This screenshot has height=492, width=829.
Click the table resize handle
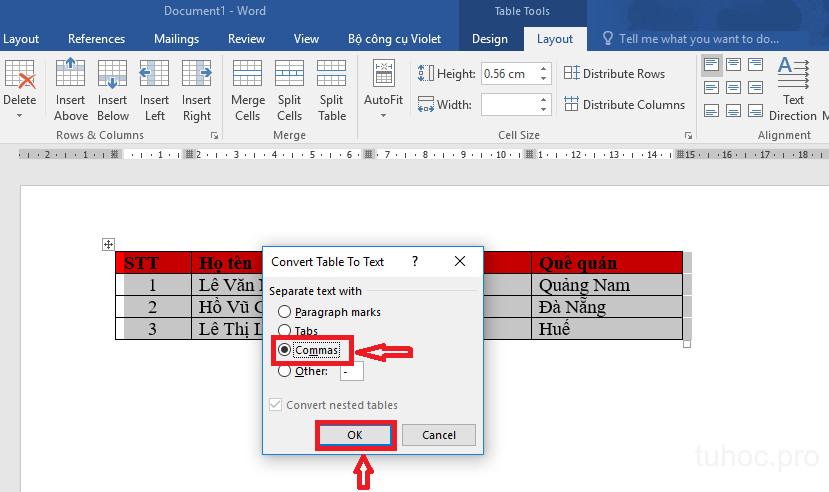pyautogui.click(x=687, y=344)
